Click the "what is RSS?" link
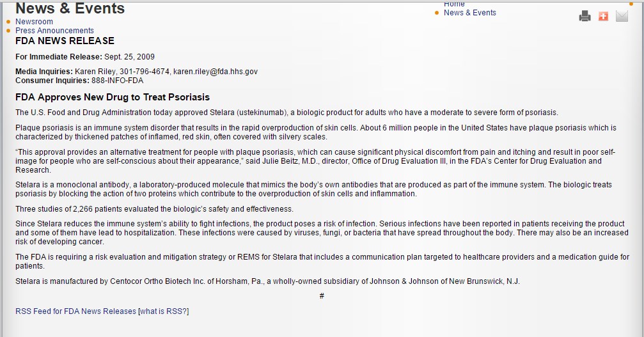Image resolution: width=644 pixels, height=337 pixels. (x=163, y=311)
